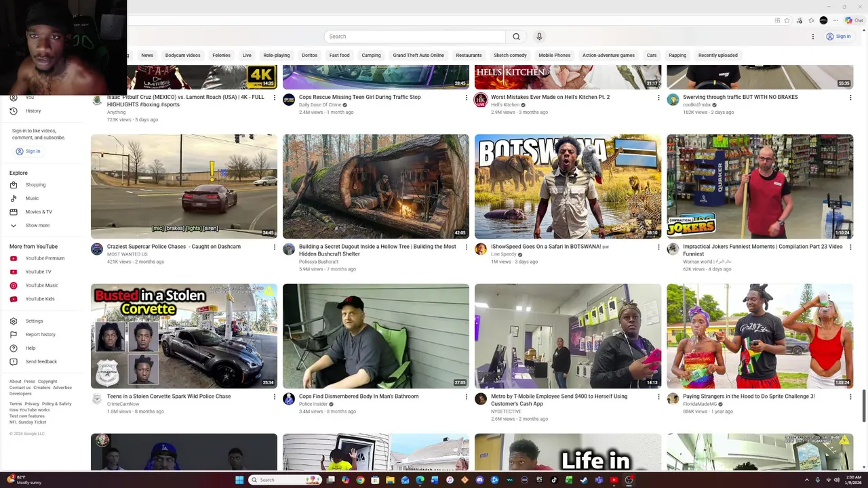Open options menu for iShowSpeed Botswana video
The width and height of the screenshot is (868, 488).
point(658,247)
